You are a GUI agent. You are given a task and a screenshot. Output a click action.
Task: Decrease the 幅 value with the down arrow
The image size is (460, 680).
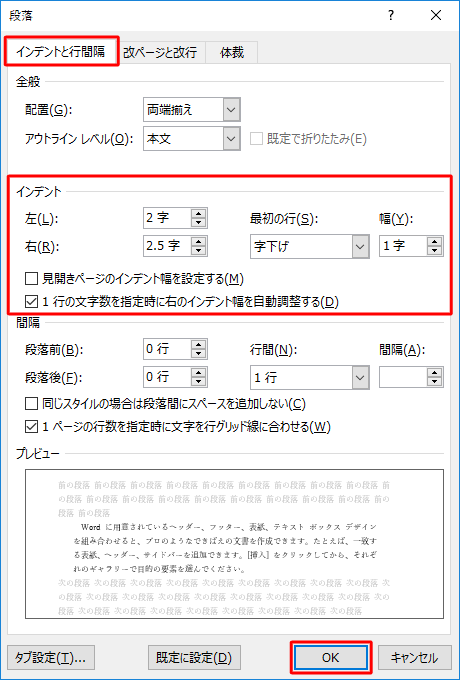click(434, 251)
